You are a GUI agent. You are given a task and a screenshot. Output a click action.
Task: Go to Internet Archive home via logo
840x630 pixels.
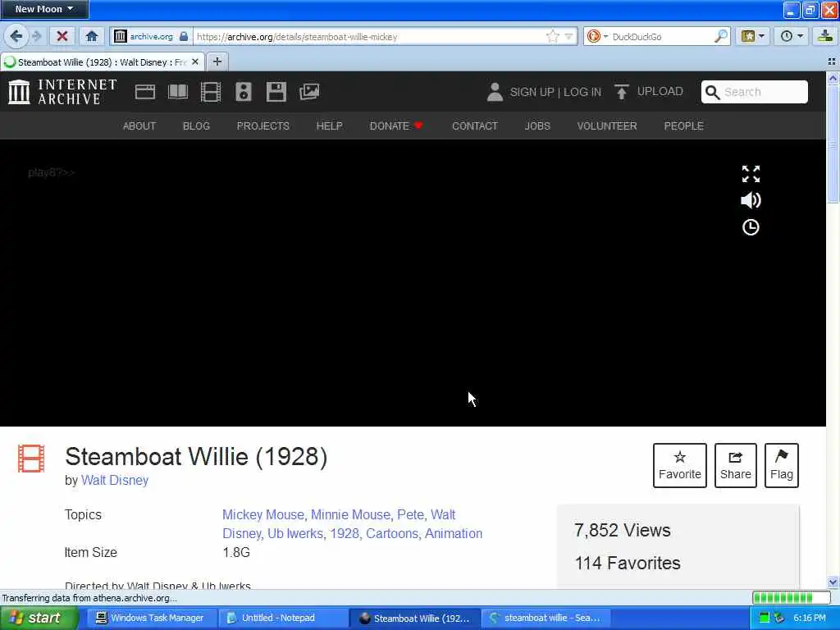tap(62, 92)
